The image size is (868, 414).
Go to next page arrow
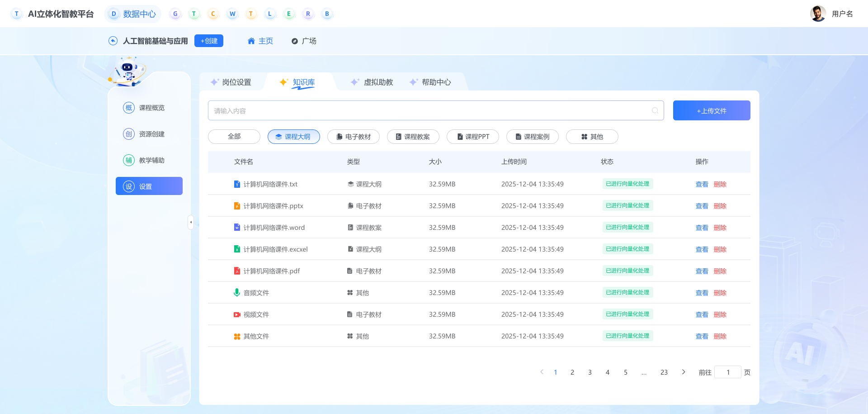click(684, 372)
